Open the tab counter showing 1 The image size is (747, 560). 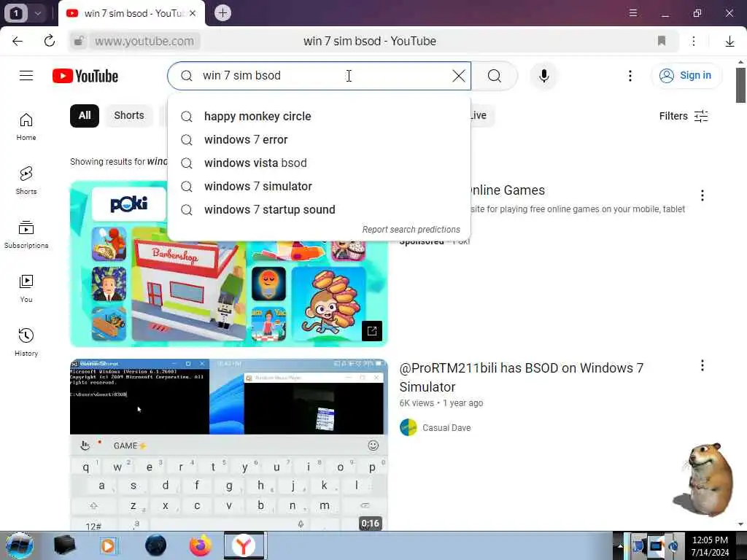pos(16,13)
